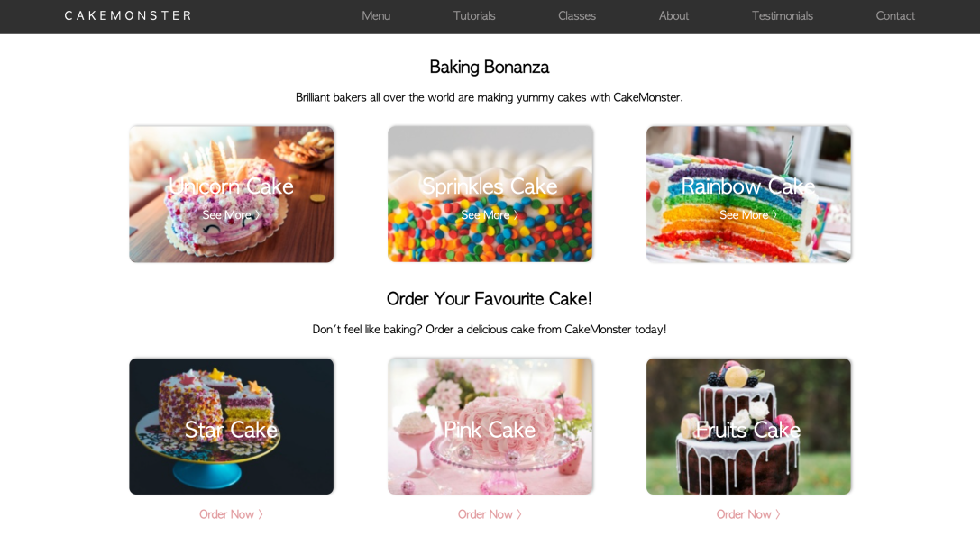Viewport: 980px width, 536px height.
Task: Open the Classes navigation link
Action: click(x=576, y=15)
